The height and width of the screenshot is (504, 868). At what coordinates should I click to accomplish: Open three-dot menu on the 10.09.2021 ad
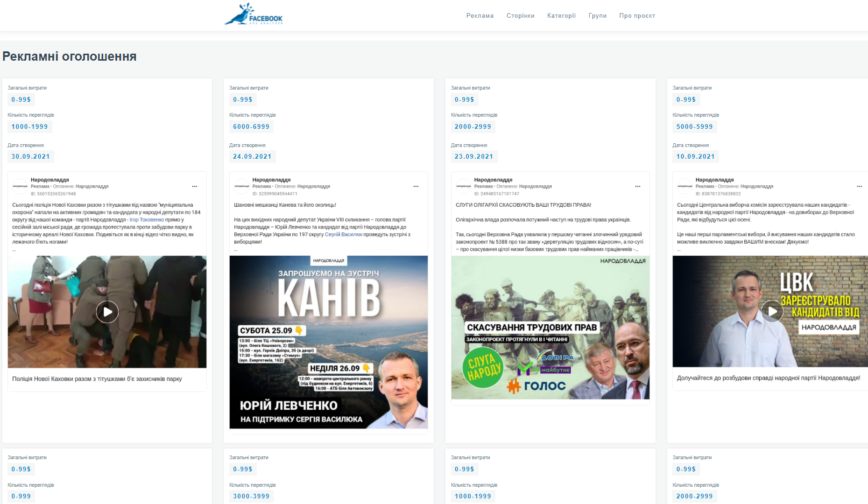tap(859, 187)
